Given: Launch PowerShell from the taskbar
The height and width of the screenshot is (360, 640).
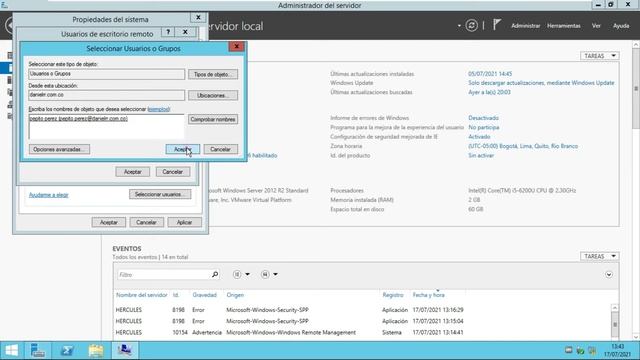Looking at the screenshot, I should (67, 350).
